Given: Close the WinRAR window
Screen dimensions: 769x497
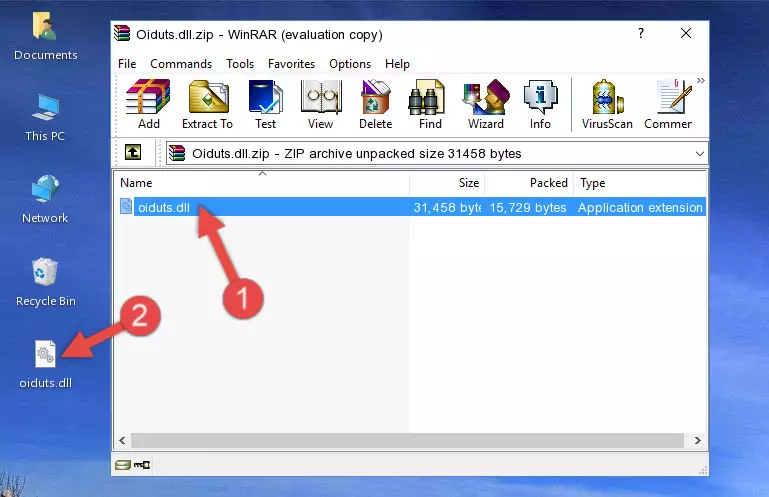Looking at the screenshot, I should tap(686, 33).
